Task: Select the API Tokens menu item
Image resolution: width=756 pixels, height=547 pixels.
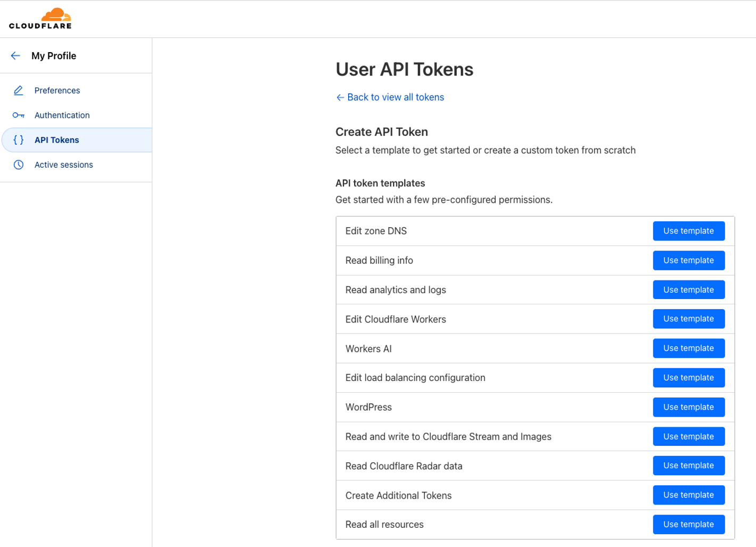Action: click(77, 140)
